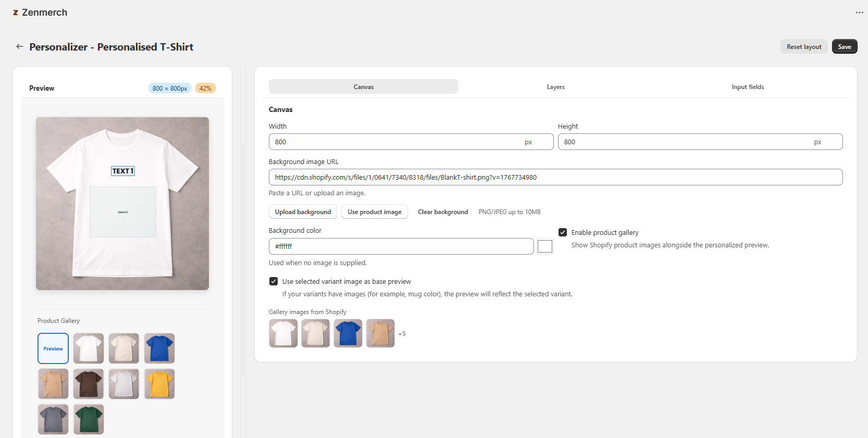Click the Clear background link
Screen dimensions: 868x438
coord(442,212)
